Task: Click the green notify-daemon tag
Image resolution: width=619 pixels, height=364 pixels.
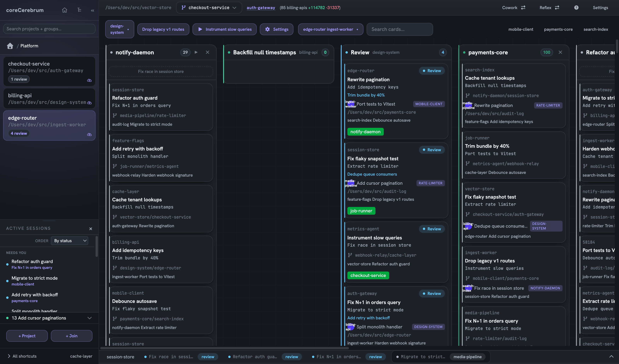Action: point(365,132)
